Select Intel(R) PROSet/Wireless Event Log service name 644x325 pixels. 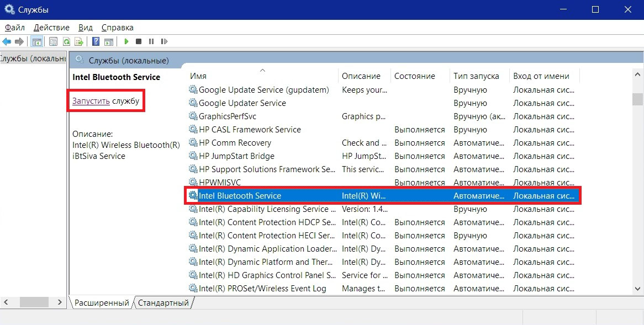(x=262, y=289)
